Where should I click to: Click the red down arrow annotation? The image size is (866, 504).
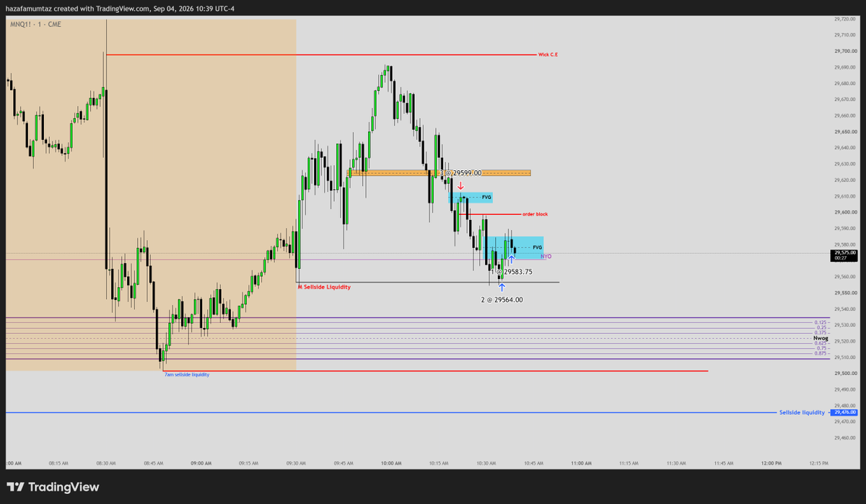(x=460, y=186)
